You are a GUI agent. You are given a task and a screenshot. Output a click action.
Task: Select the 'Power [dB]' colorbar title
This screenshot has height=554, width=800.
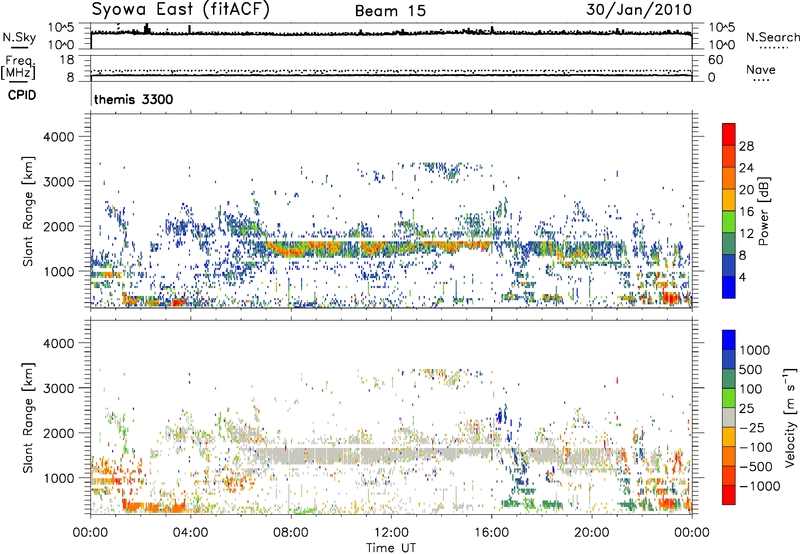coord(764,211)
